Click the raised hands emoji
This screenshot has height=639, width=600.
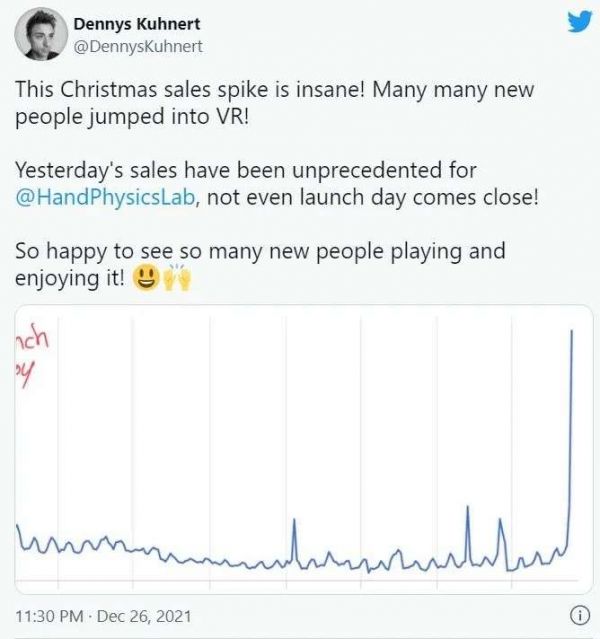[x=175, y=279]
